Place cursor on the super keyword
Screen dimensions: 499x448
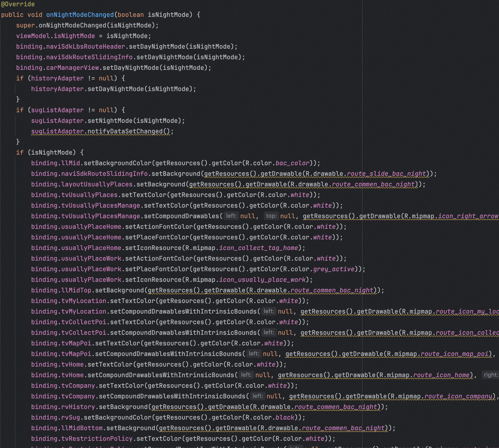coord(25,25)
